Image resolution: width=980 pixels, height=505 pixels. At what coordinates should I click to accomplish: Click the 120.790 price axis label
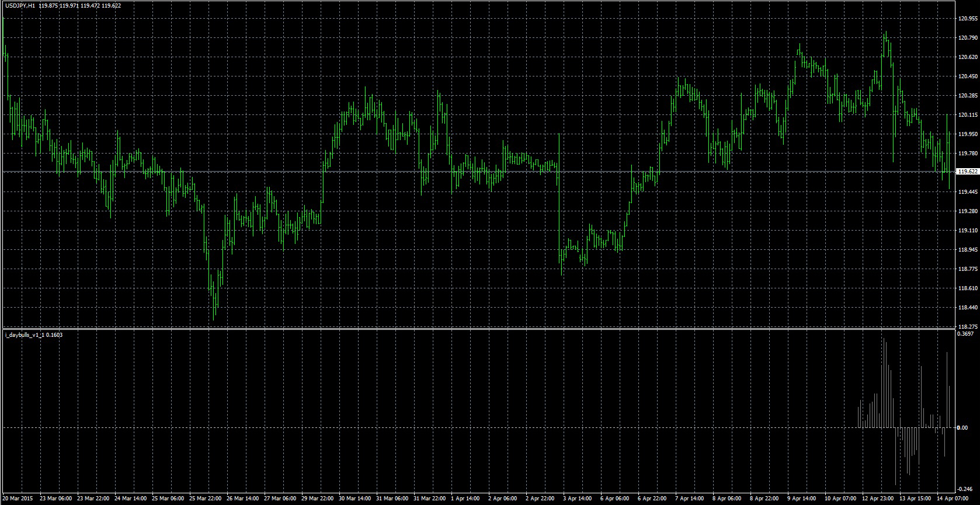[968, 38]
